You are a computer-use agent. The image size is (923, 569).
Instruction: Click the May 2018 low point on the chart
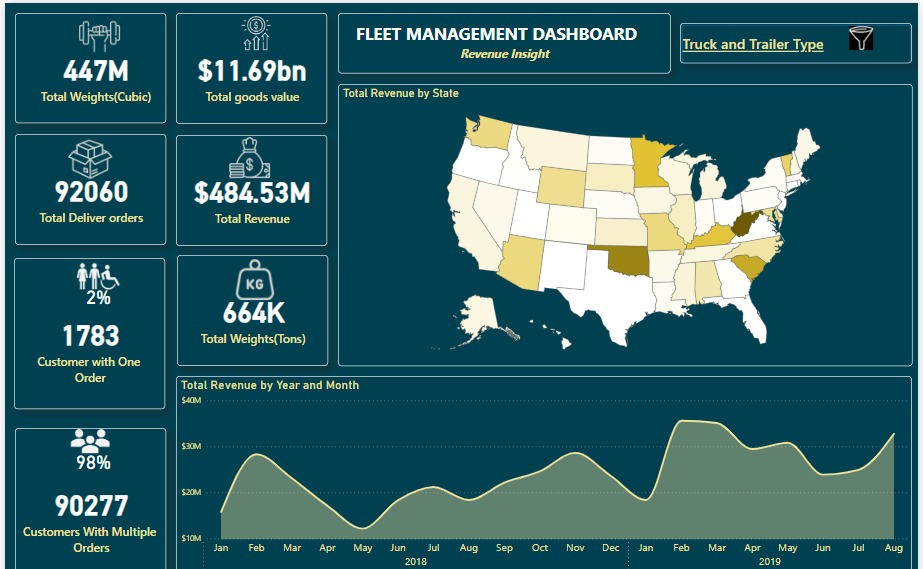363,527
